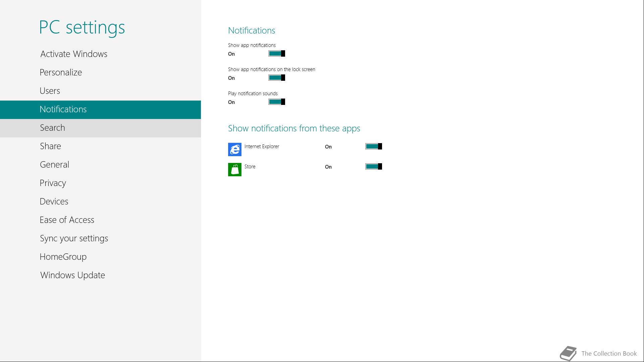
Task: Click the 'Show app notifications' label
Action: (252, 45)
